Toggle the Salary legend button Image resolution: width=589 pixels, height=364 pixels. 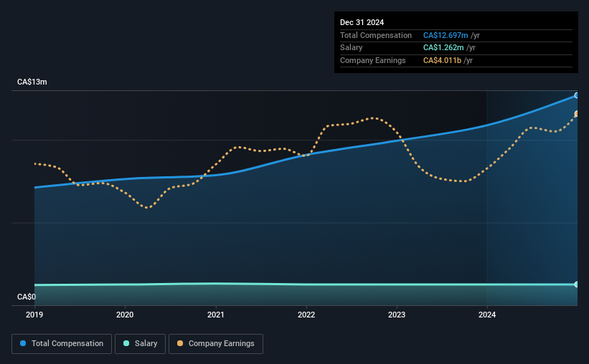pos(140,344)
